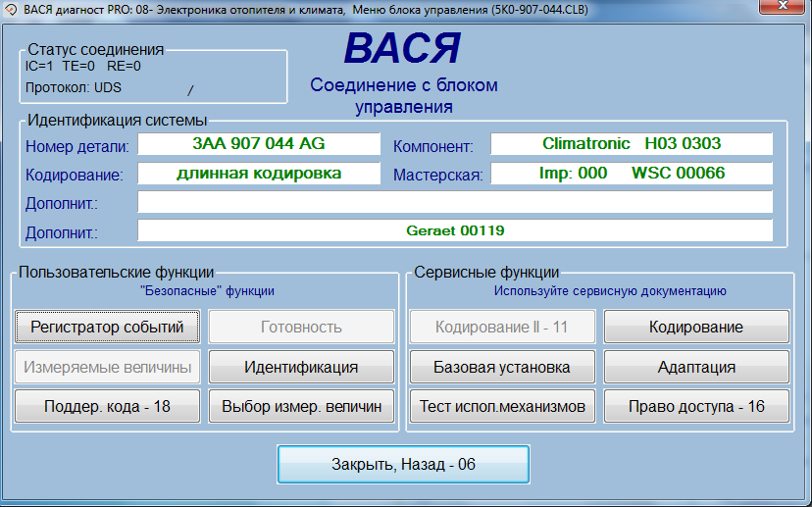Click the greyed-out Измеряемые величины button
This screenshot has height=507, width=812.
107,367
